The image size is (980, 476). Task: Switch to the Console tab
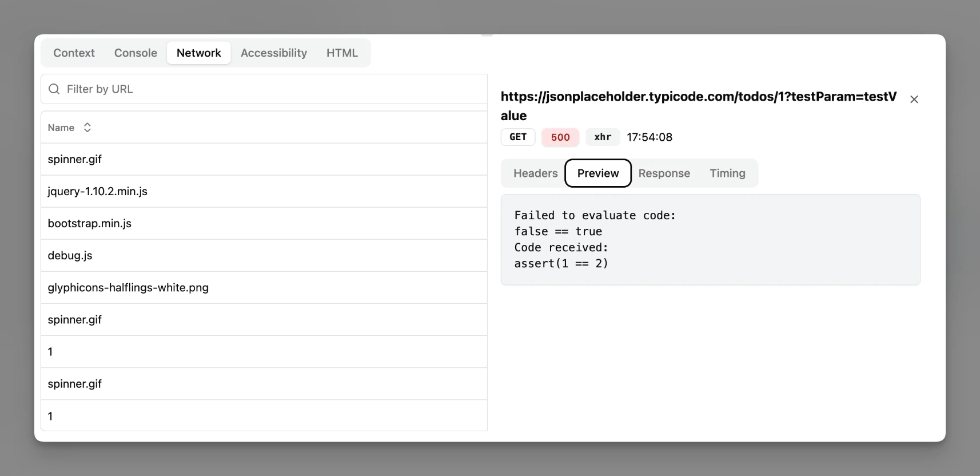tap(135, 53)
